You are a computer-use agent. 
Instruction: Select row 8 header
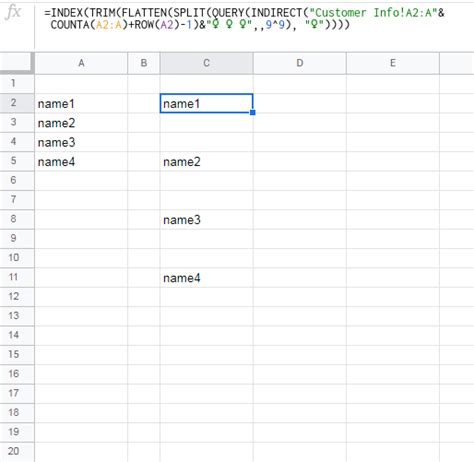(x=17, y=219)
